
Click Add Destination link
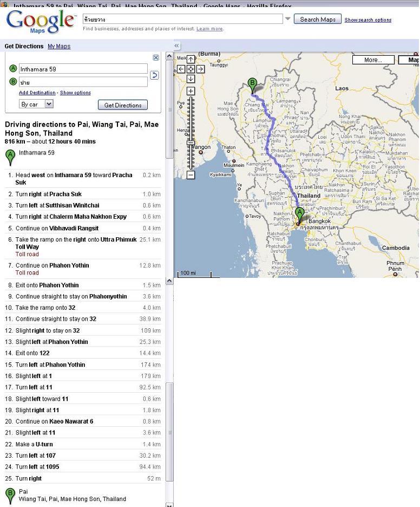(37, 93)
